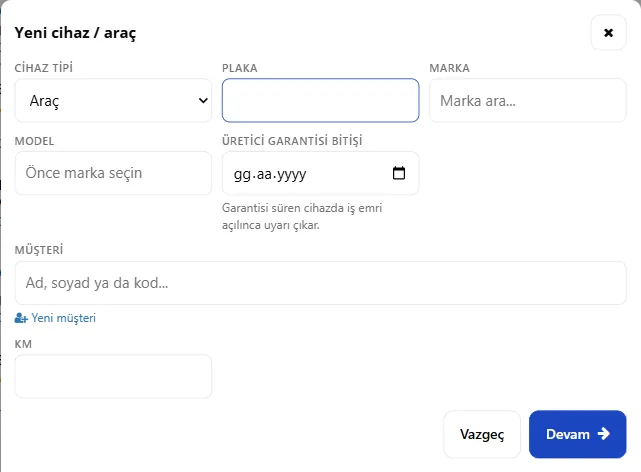Click the Garantisi süren cihazda hint text
641x472 pixels.
[x=302, y=217]
